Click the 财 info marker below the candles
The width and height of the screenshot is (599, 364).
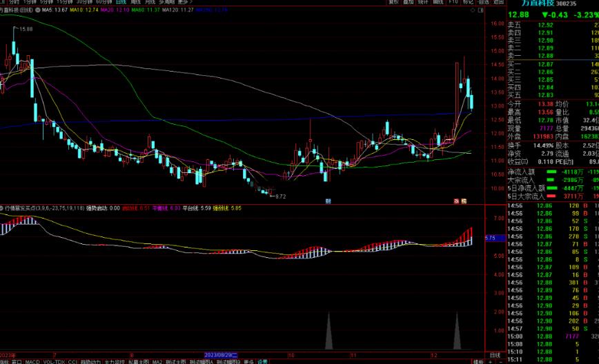[328, 201]
